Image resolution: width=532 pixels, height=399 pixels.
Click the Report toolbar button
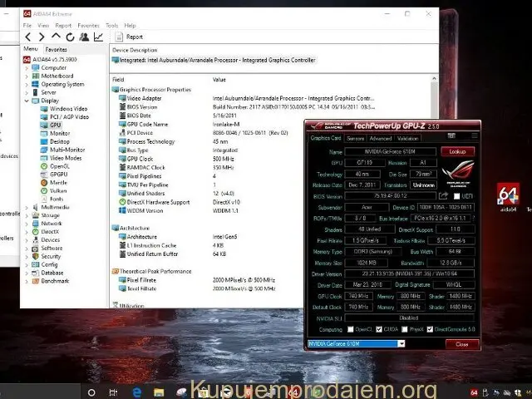coord(128,37)
